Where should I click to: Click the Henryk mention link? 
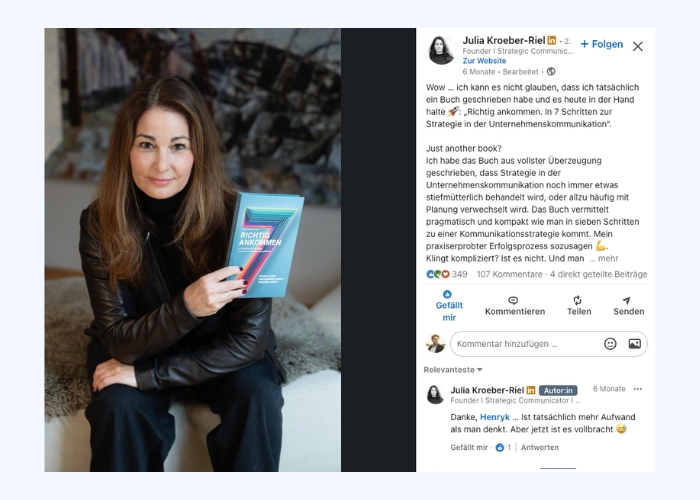tap(495, 417)
